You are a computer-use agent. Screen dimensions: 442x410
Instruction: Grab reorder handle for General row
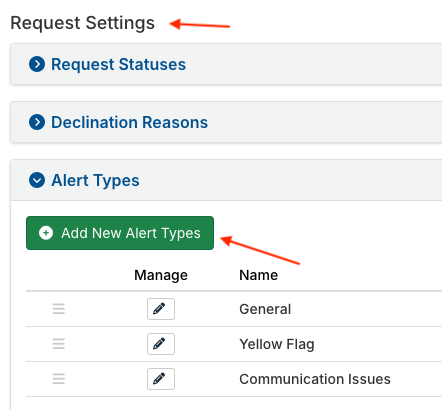tap(59, 309)
